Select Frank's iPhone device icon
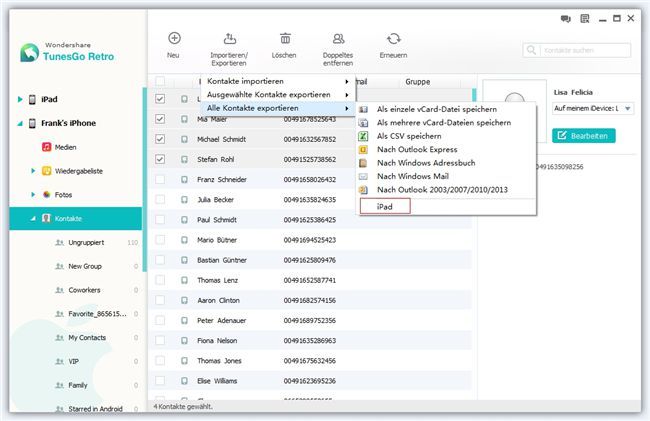This screenshot has width=650, height=421. coord(32,123)
